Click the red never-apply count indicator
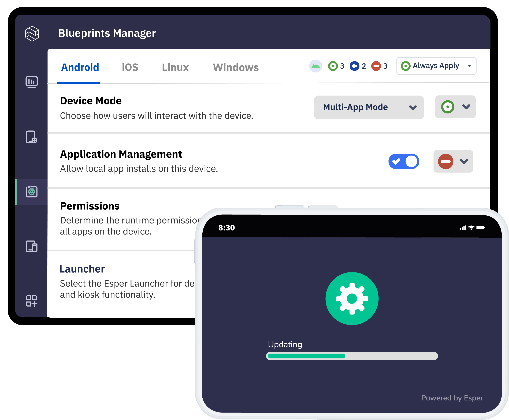The width and height of the screenshot is (509, 420). point(376,66)
